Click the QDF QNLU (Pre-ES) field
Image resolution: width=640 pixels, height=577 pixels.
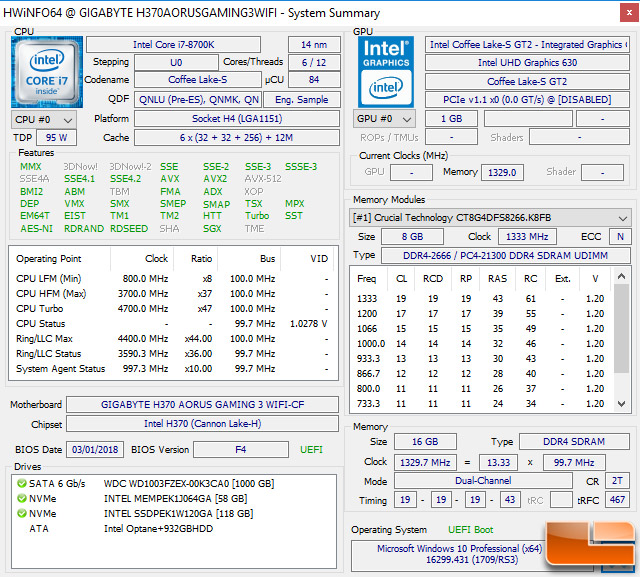click(198, 100)
